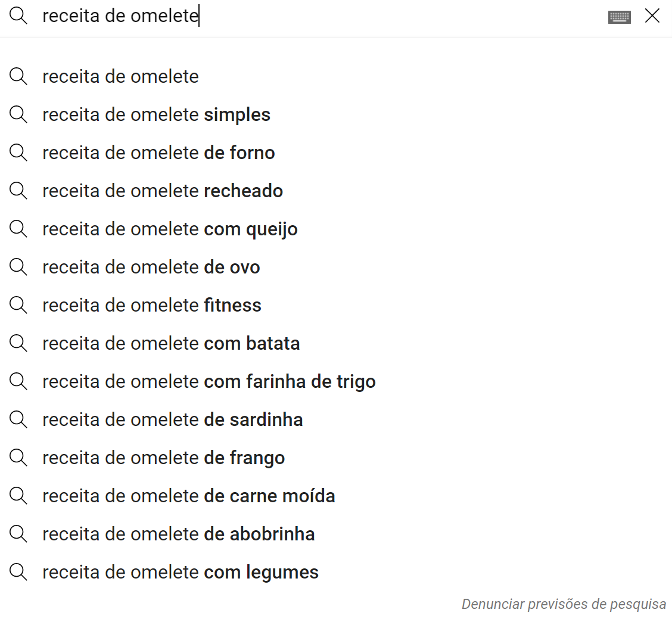Screen dimensions: 672x622
Task: Click the magnifier icon beside 'receita de omelete'
Action: point(18,76)
